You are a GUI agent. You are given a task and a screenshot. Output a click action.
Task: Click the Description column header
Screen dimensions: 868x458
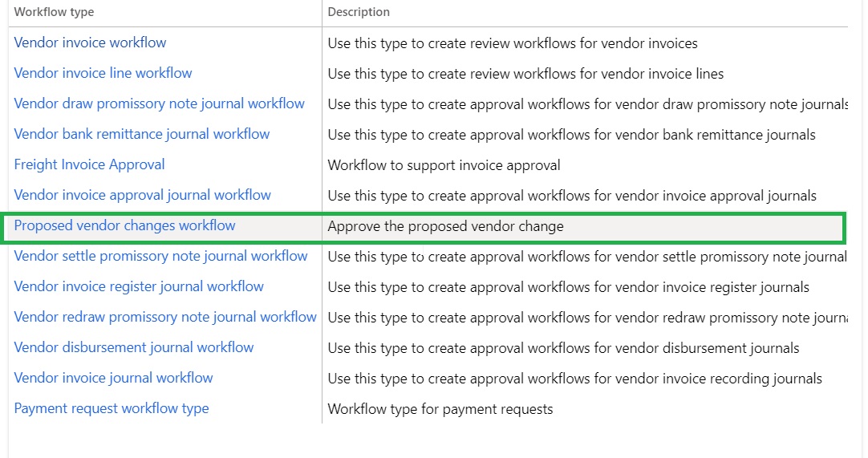click(359, 12)
